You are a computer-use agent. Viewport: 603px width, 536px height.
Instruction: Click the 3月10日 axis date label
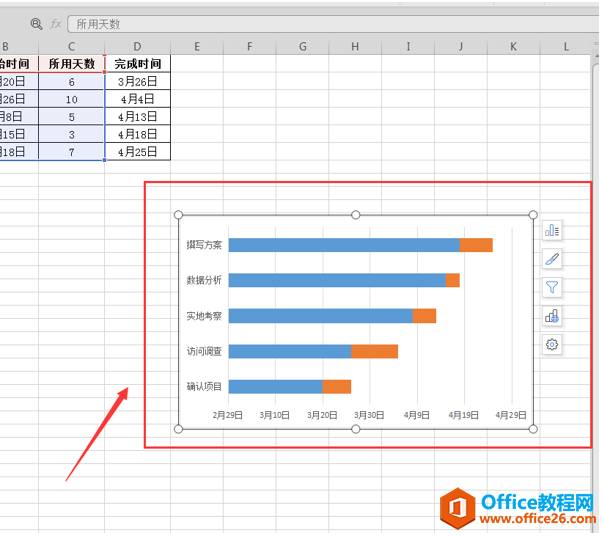tap(276, 417)
